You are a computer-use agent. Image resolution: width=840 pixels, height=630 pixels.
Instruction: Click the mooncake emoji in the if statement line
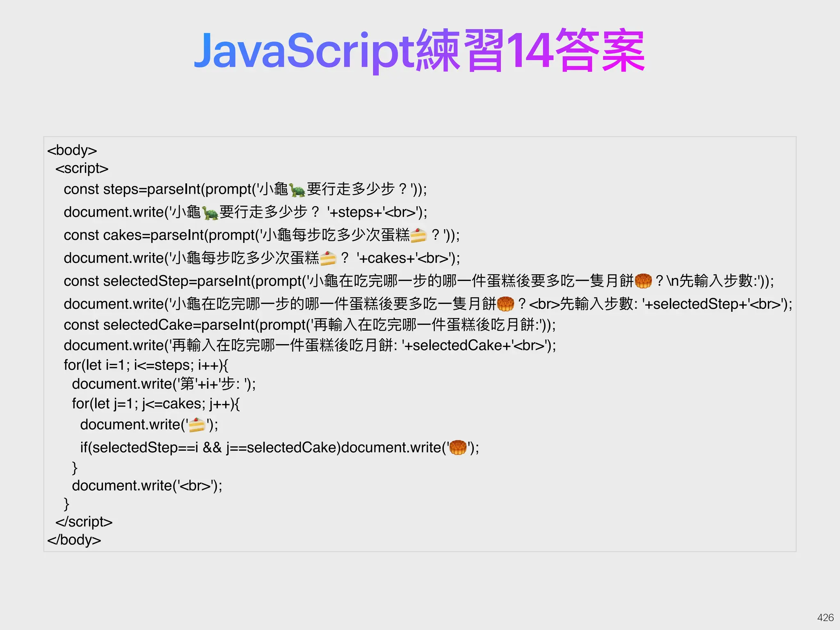[458, 447]
